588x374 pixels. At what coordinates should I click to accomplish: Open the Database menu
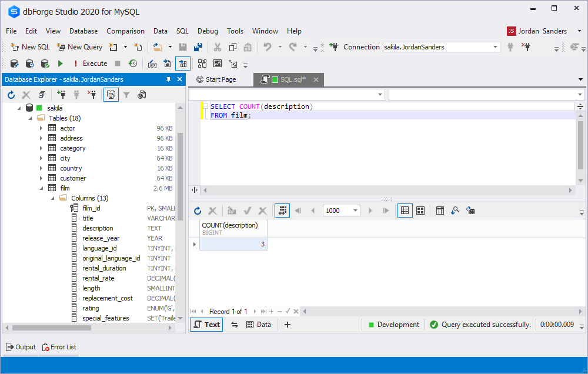(x=83, y=31)
